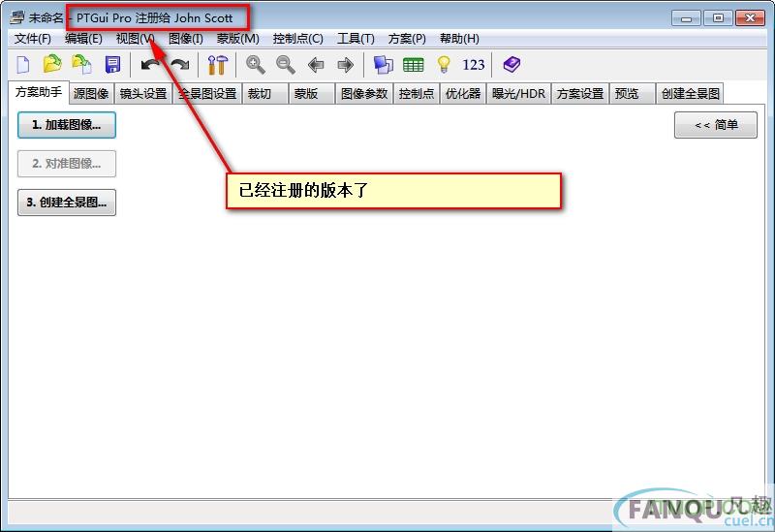The image size is (775, 532).
Task: Click the right arrow next image icon
Action: (346, 65)
